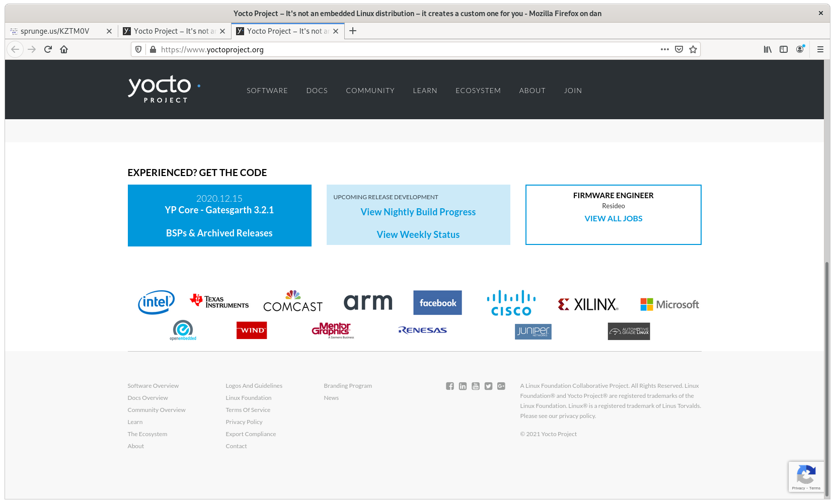Open the DOCS navigation menu
835x504 pixels.
317,91
